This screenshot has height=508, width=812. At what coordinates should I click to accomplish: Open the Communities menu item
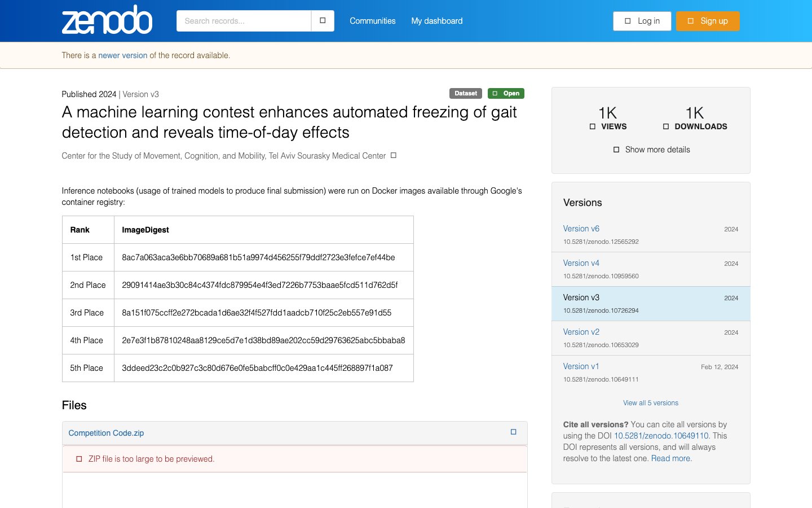click(373, 21)
